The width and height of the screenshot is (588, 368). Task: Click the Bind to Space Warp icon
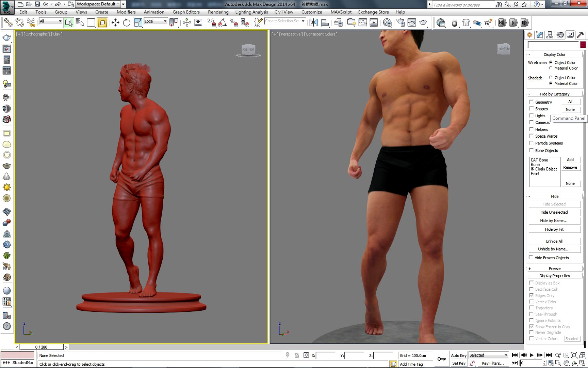pos(31,23)
